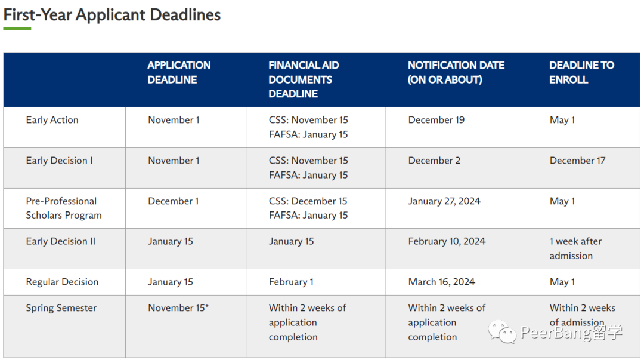The width and height of the screenshot is (644, 363).
Task: Click the Notification Date column header
Action: coord(456,72)
